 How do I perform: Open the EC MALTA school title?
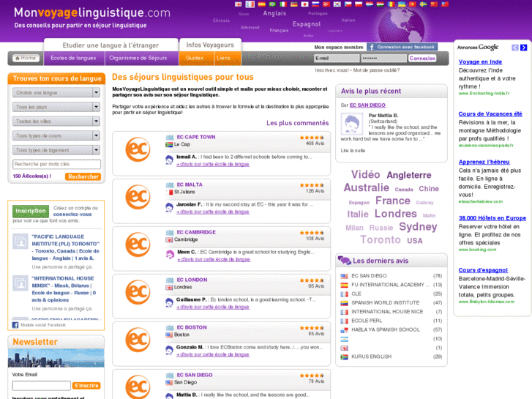click(x=190, y=184)
